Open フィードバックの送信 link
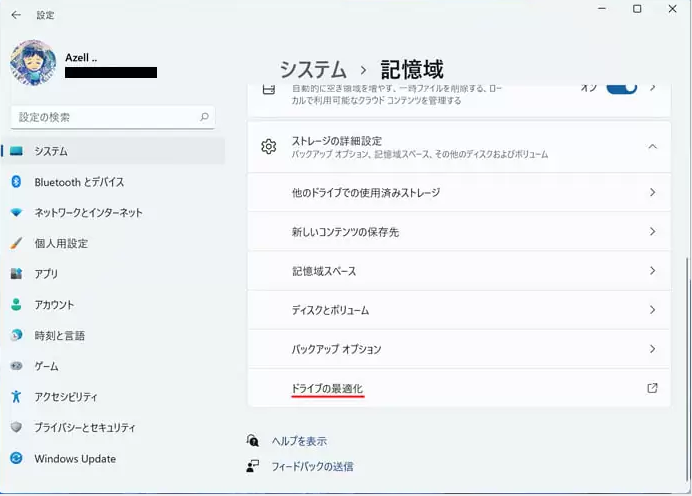This screenshot has width=692, height=496. 312,466
